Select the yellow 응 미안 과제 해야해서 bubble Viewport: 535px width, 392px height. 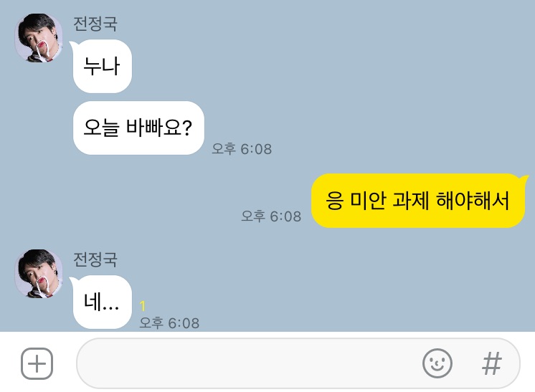417,201
